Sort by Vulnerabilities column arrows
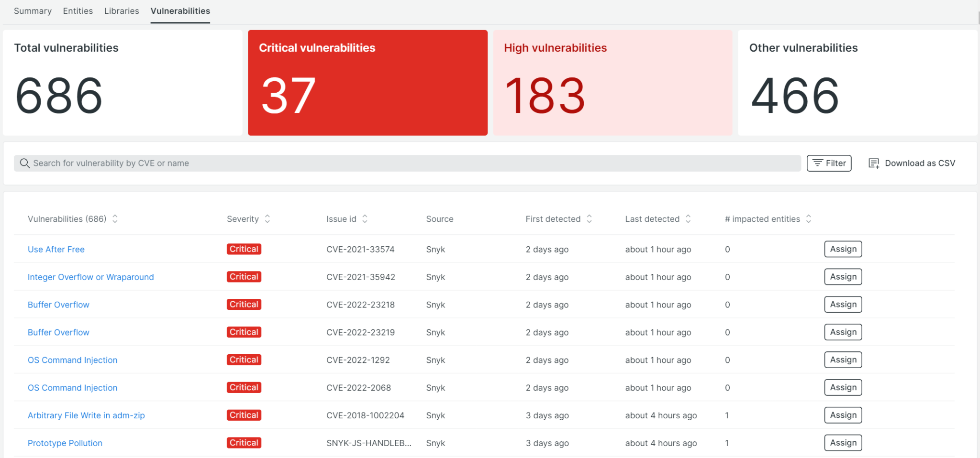980x458 pixels. click(x=115, y=219)
